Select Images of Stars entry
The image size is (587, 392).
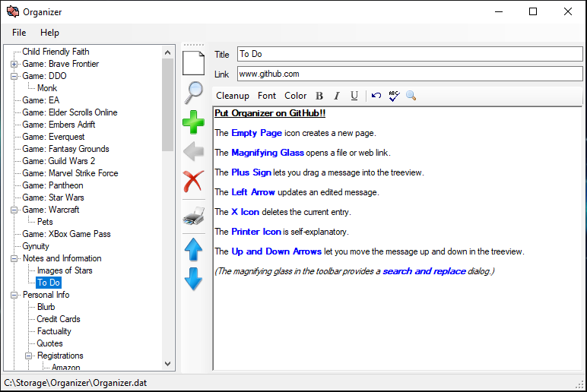tap(65, 270)
